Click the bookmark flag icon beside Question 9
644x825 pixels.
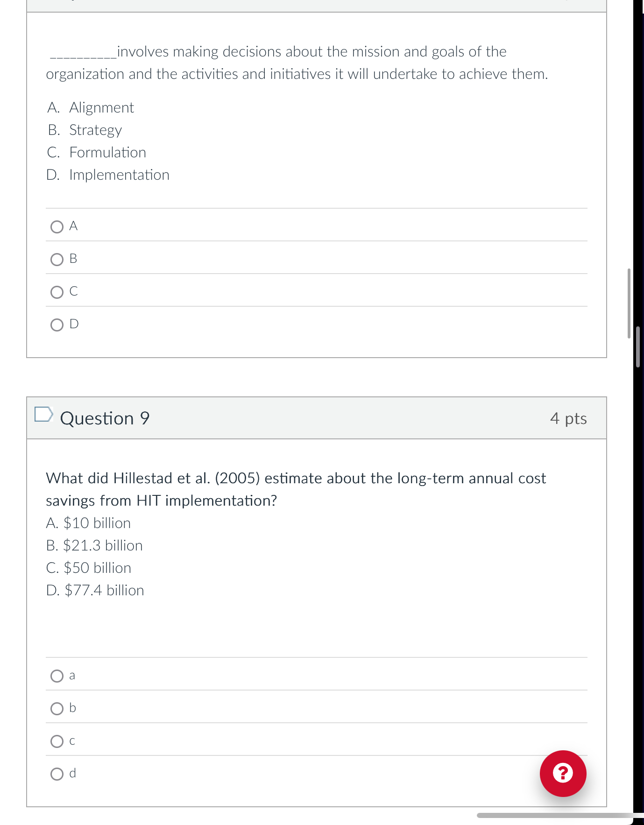coord(43,416)
